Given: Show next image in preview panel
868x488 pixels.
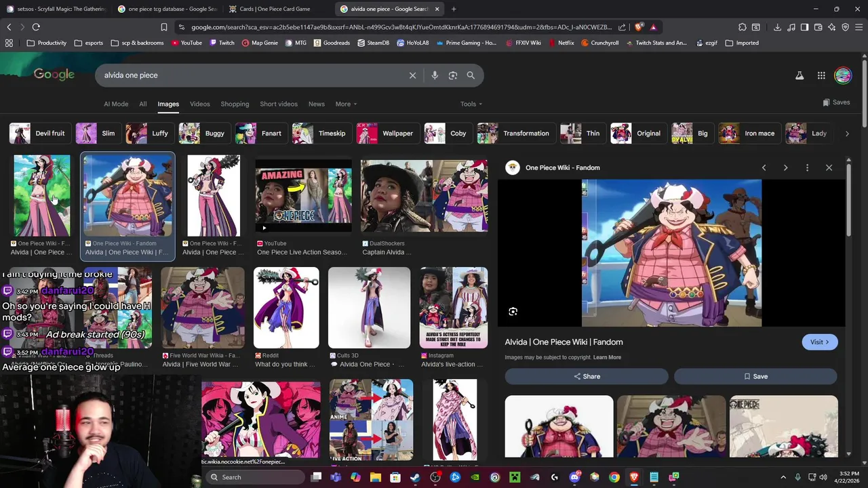Looking at the screenshot, I should (x=785, y=167).
